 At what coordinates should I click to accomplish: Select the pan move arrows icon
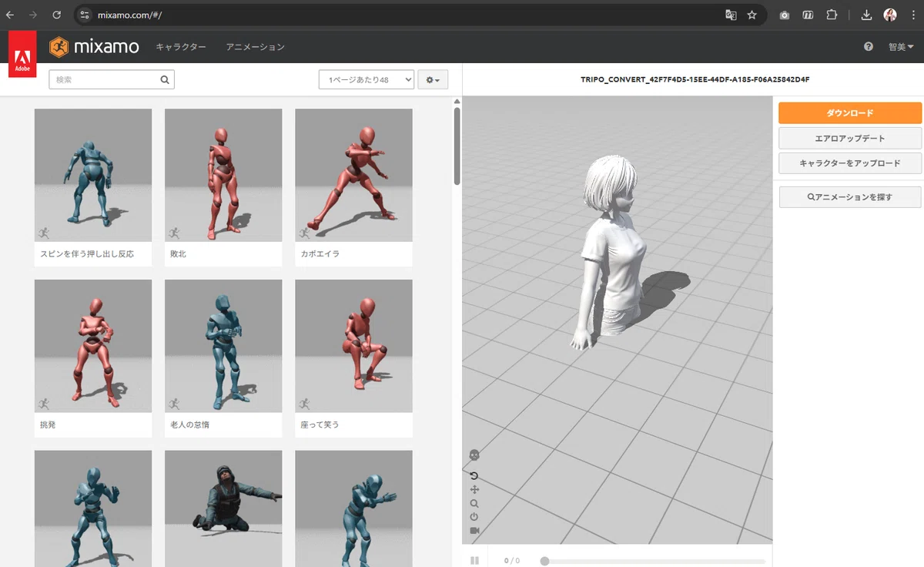click(474, 489)
